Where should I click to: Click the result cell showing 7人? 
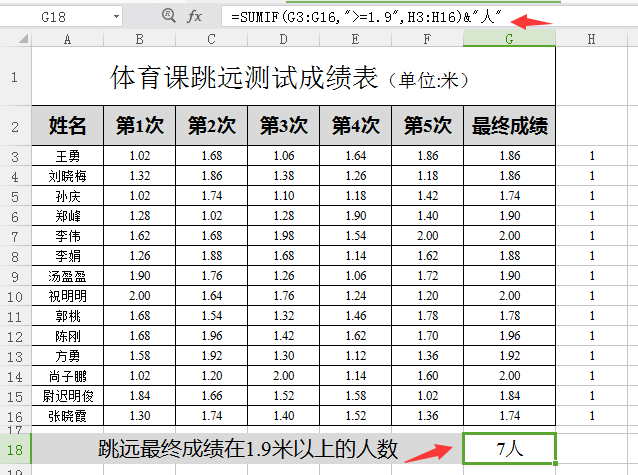[509, 449]
